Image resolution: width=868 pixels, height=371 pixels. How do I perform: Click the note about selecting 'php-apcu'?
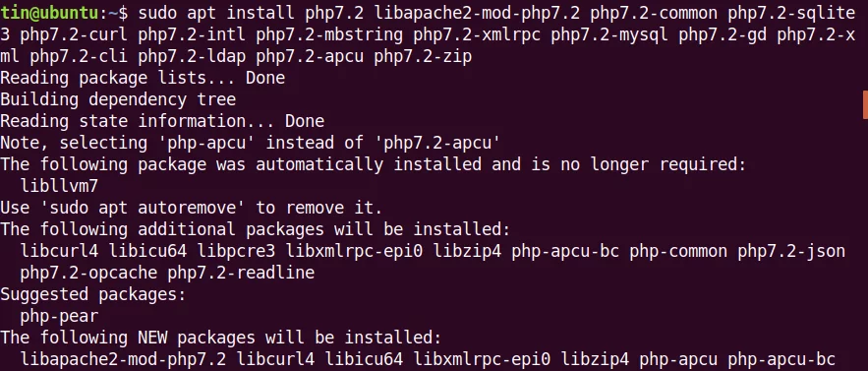click(251, 143)
